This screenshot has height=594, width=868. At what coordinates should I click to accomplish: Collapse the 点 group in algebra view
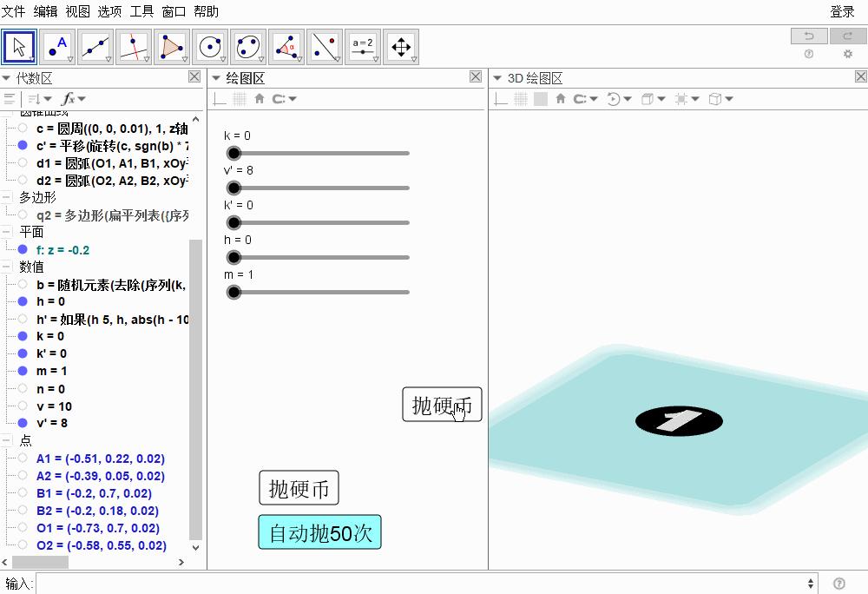(7, 441)
